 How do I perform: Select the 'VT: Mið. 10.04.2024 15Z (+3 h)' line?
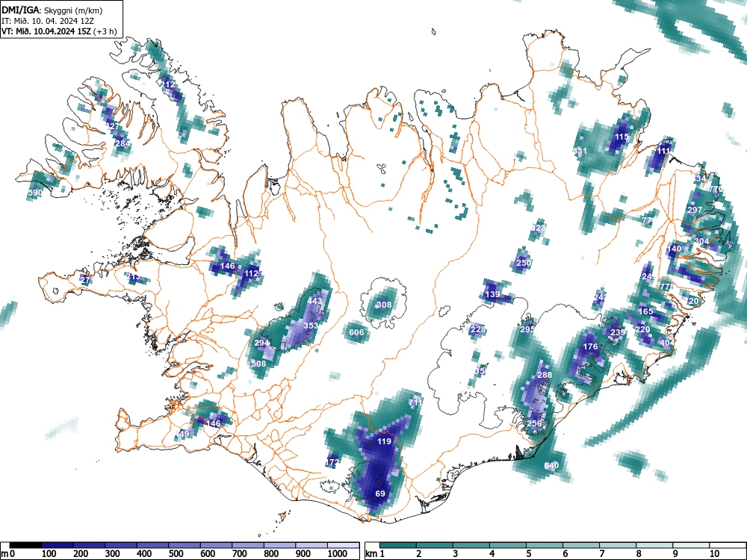[59, 31]
